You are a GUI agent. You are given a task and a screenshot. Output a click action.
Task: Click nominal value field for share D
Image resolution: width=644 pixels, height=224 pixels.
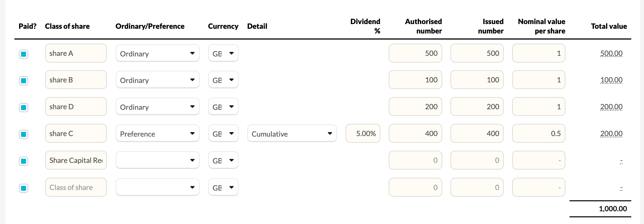point(539,106)
